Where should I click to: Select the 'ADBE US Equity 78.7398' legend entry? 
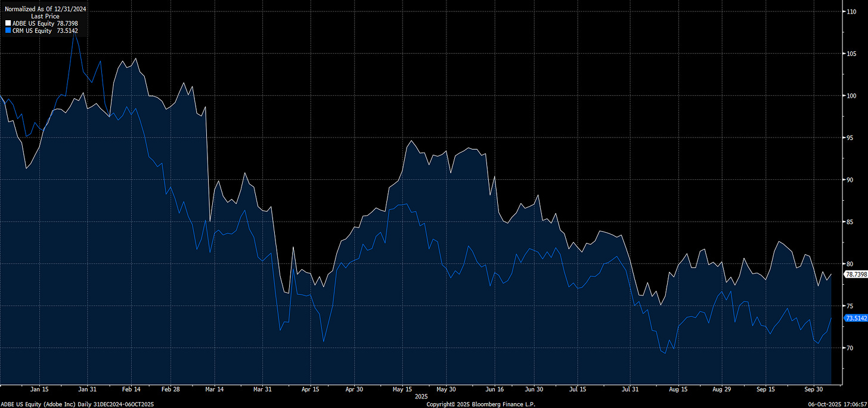[x=42, y=23]
